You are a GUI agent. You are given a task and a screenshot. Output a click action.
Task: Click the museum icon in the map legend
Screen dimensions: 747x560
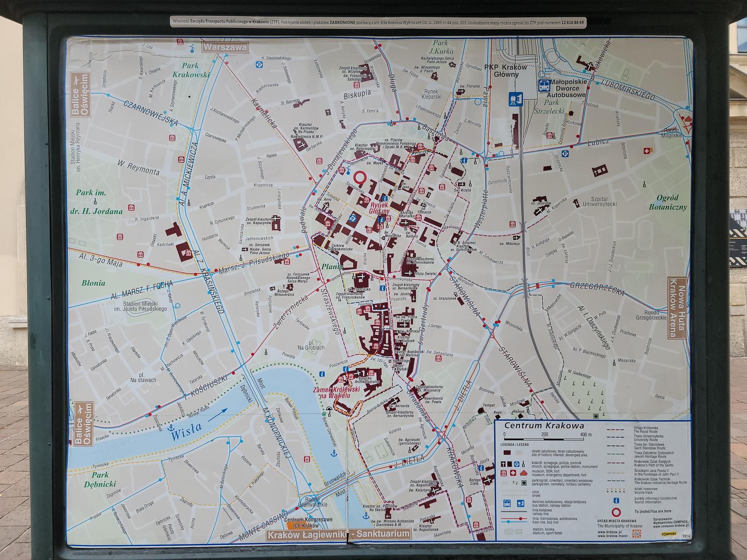(504, 473)
